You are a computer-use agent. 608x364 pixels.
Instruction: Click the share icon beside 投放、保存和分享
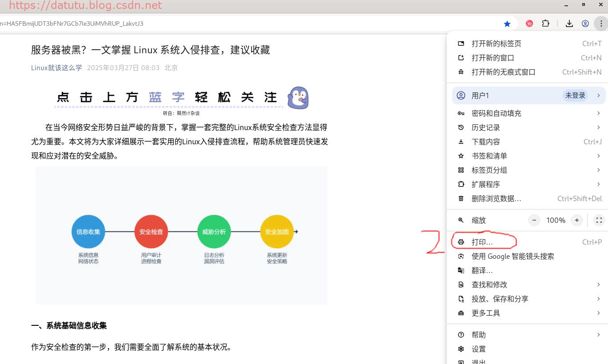pos(461,299)
